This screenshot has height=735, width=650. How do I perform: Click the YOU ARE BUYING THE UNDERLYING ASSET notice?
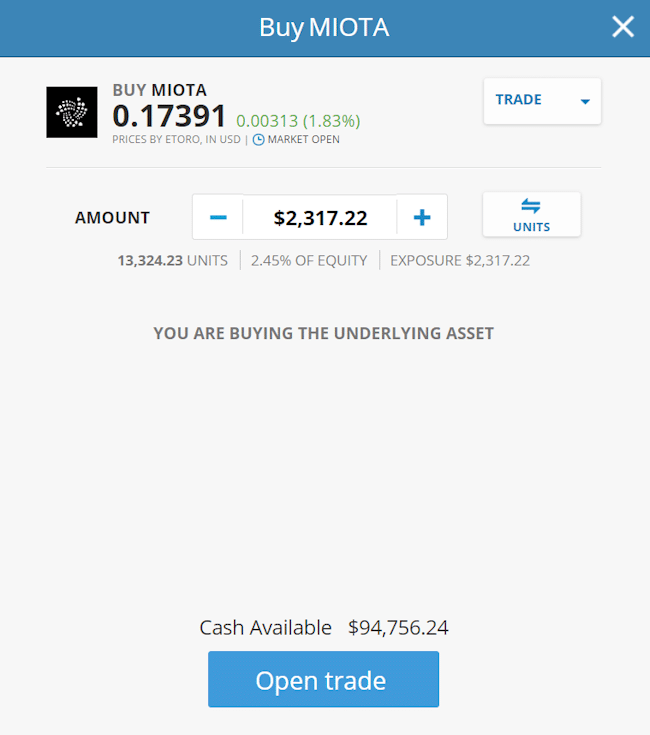point(323,333)
